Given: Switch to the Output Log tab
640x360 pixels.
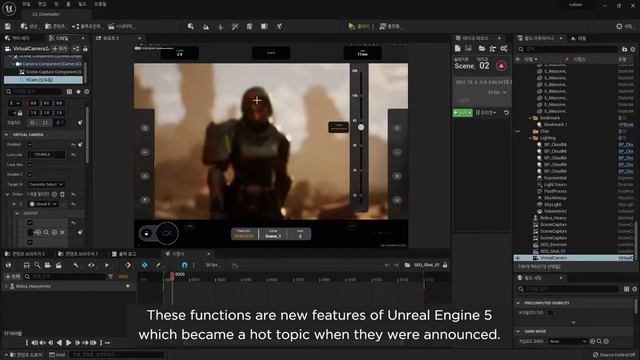Looking at the screenshot, I should coord(124,254).
